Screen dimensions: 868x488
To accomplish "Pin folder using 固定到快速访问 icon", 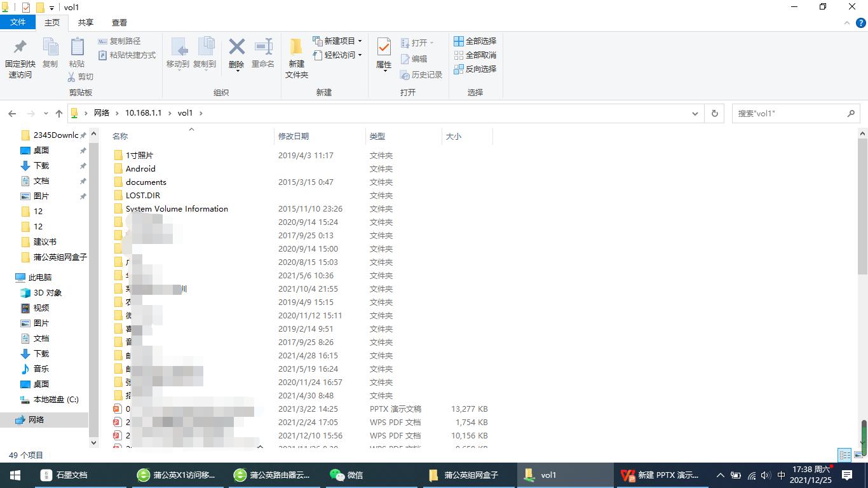I will click(20, 57).
